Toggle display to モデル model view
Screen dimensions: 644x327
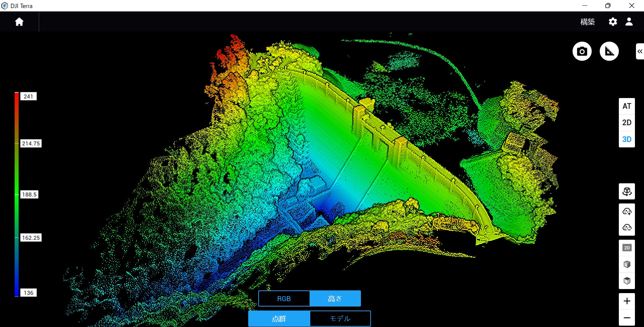point(340,318)
